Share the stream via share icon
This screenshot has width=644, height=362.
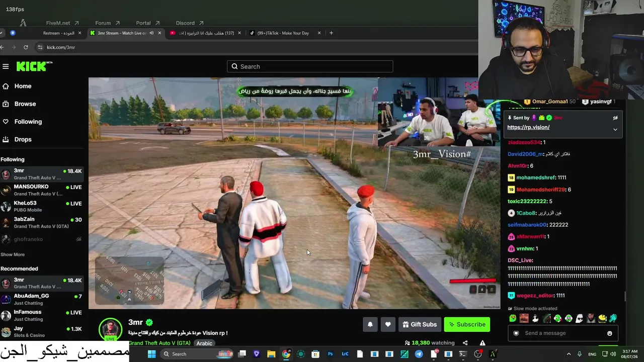pos(465,343)
